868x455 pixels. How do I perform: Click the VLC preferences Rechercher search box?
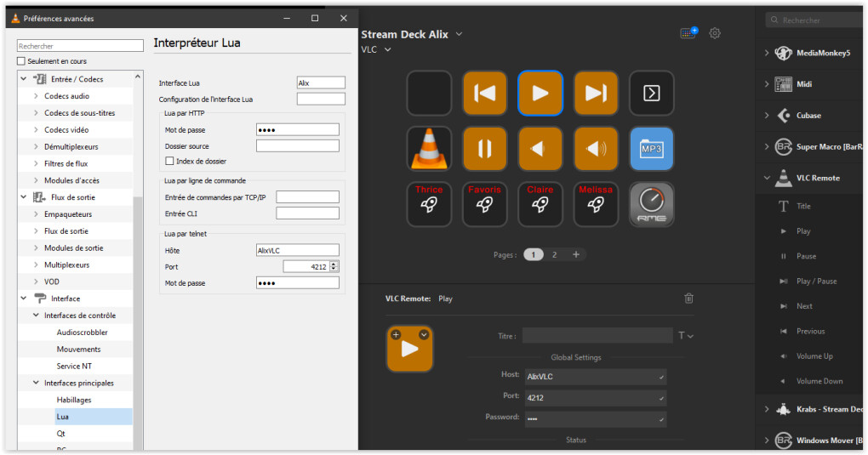tap(80, 46)
